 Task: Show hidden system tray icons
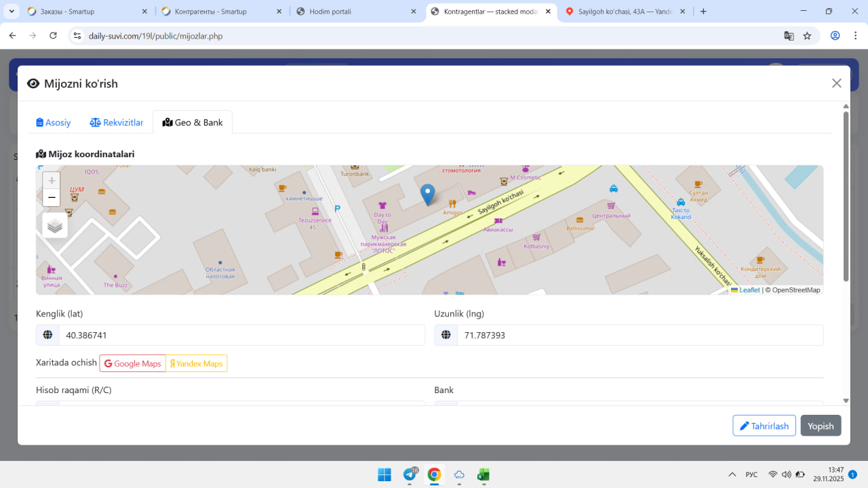(732, 474)
